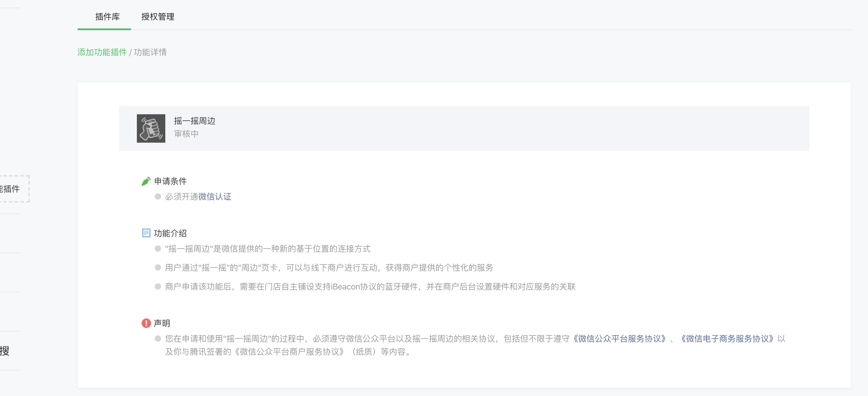Screen dimensions: 868x396
Task: Switch to the 插件库 tab
Action: coord(107,17)
